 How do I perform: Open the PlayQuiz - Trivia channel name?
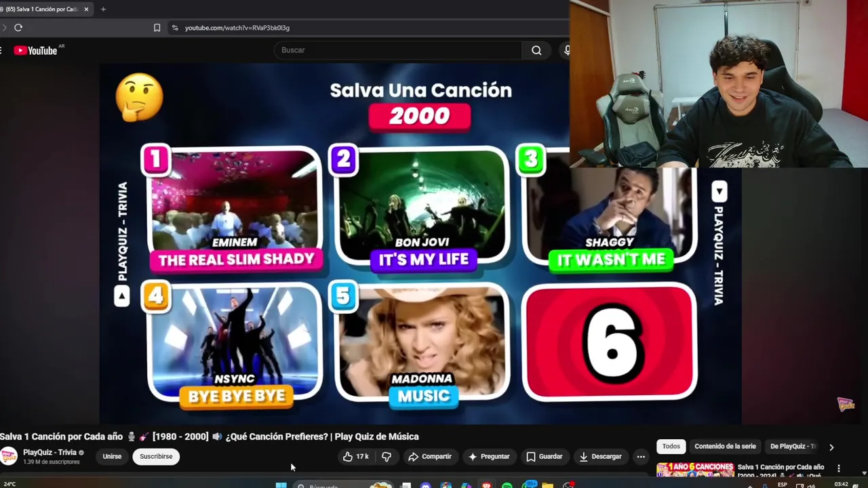(x=50, y=452)
